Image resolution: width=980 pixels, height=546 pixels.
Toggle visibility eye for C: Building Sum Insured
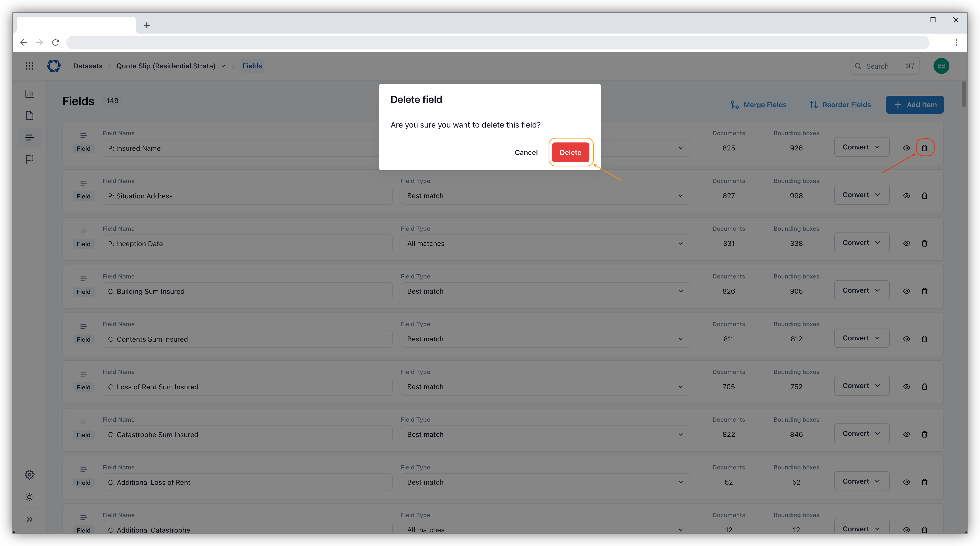click(907, 291)
